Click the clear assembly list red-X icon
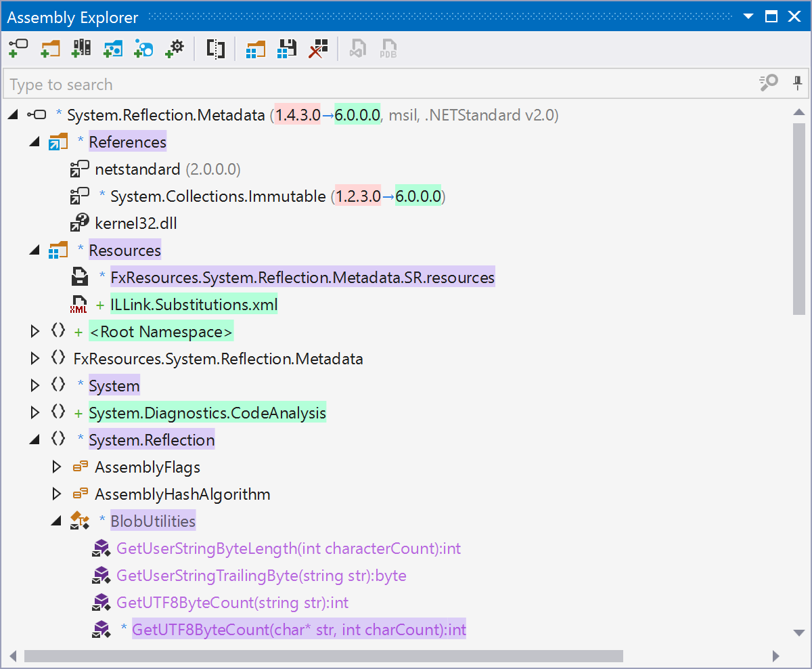Screen dimensions: 812x669 coord(318,48)
